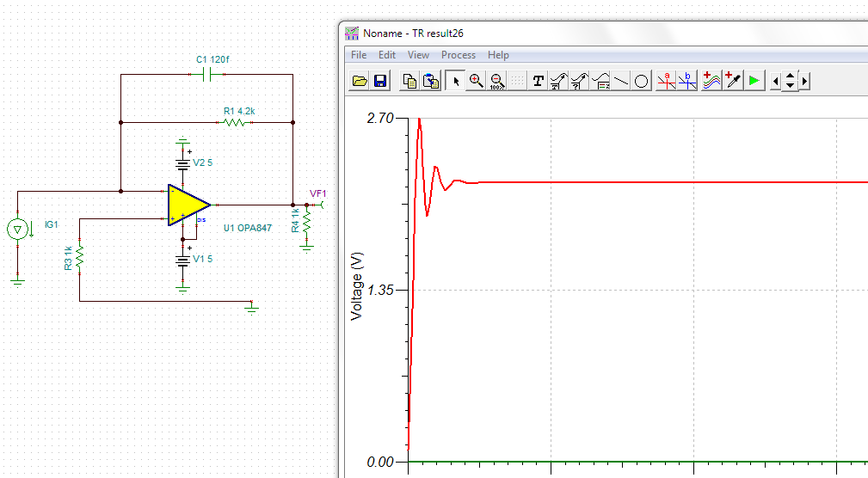The width and height of the screenshot is (868, 478).
Task: Select the IG1 current source symbol
Action: click(18, 229)
